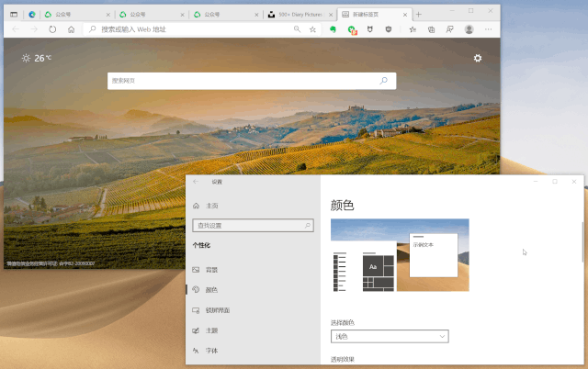
Task: Open the Collections toolbar icon
Action: point(431,29)
